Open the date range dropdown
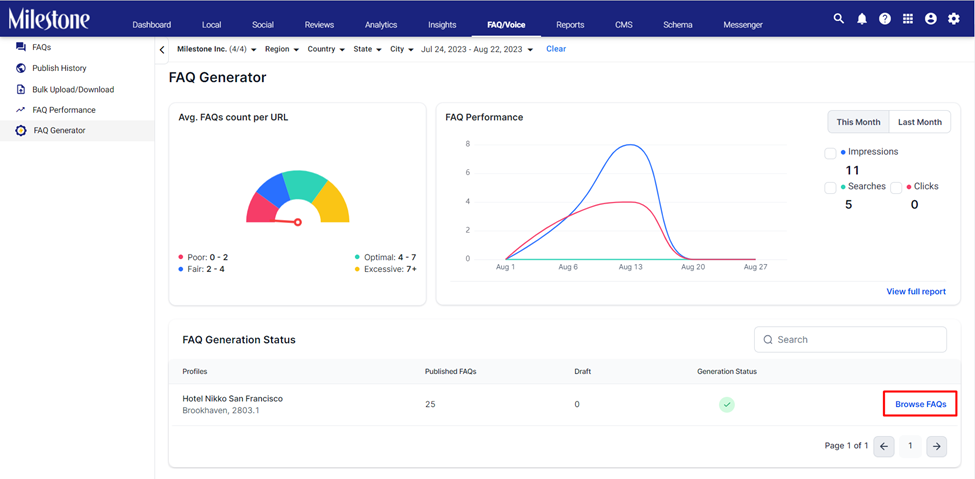This screenshot has height=479, width=975. click(x=477, y=49)
